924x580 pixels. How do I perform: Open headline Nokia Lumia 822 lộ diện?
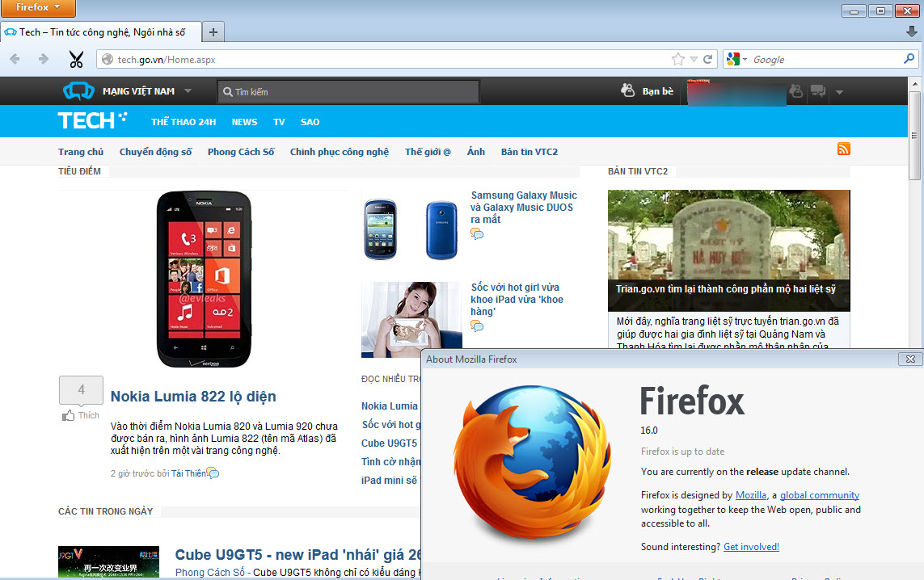tap(193, 397)
